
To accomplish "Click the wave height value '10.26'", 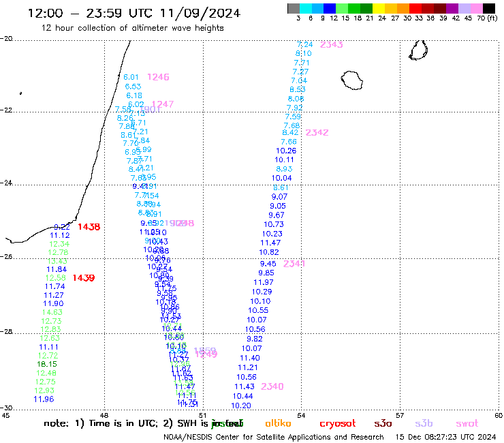I will (x=286, y=151).
